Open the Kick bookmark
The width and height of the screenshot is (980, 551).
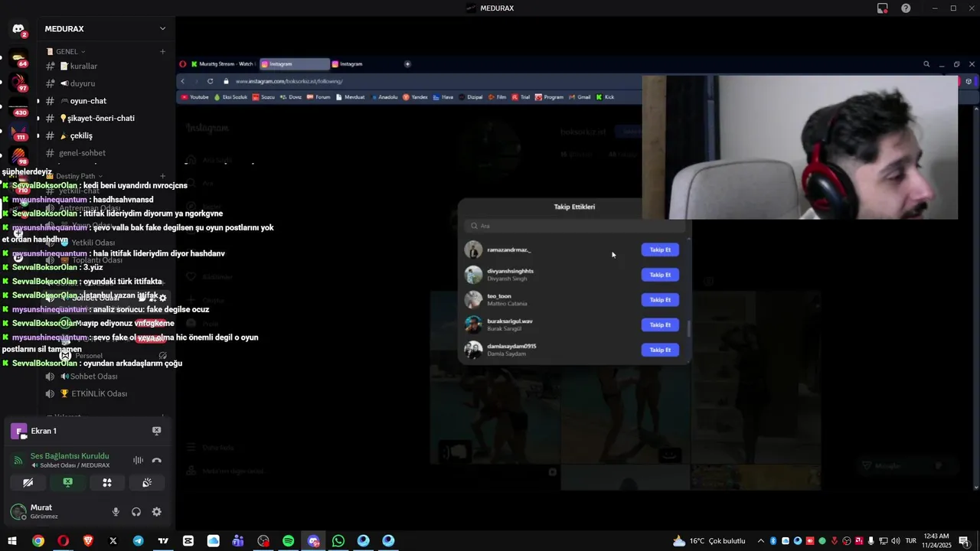(605, 97)
